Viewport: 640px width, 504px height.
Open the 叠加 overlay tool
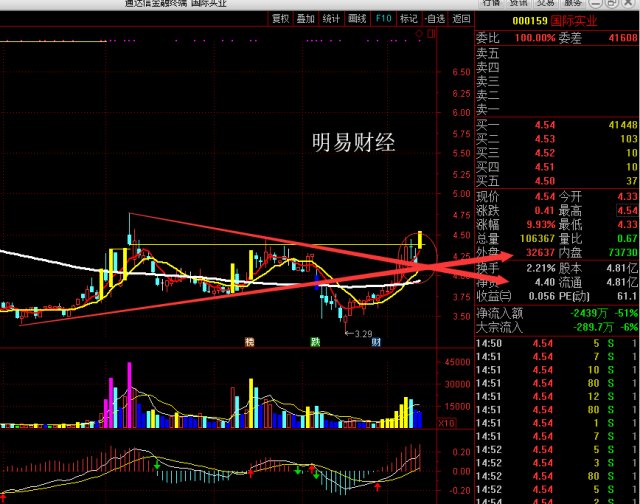tap(307, 18)
